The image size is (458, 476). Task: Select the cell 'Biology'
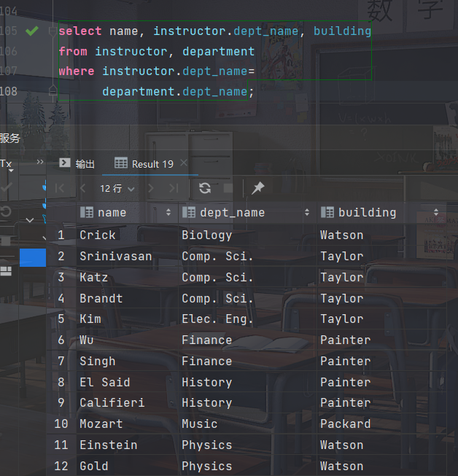point(247,235)
